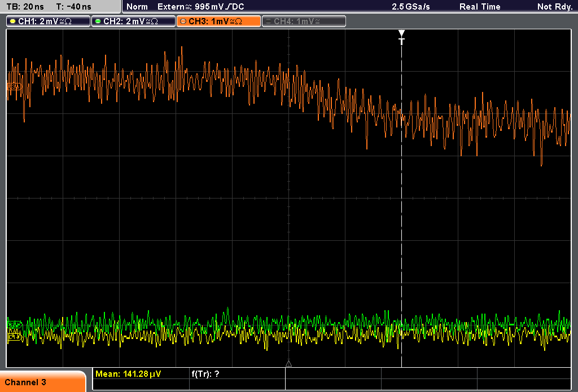Screen dimensions: 578x392
Task: Click the TB: 20 ns timebase readout
Action: point(25,7)
